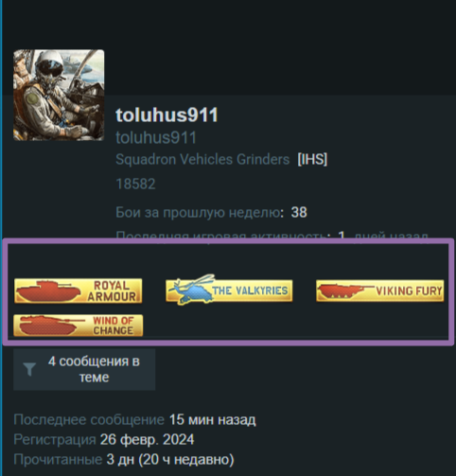Open the Viking Fury badge
The image size is (456, 476).
[380, 291]
